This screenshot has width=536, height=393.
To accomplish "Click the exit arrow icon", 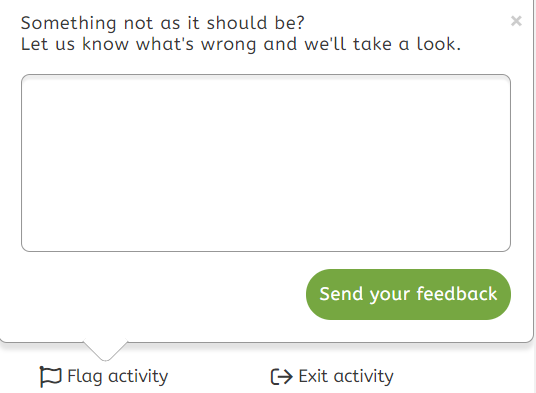I will click(x=282, y=377).
